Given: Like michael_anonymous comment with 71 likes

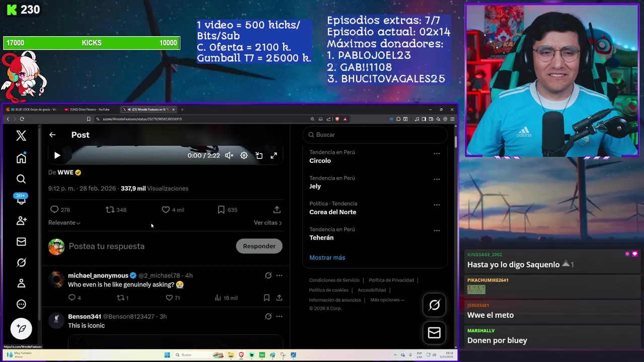Looking at the screenshot, I should point(169,298).
